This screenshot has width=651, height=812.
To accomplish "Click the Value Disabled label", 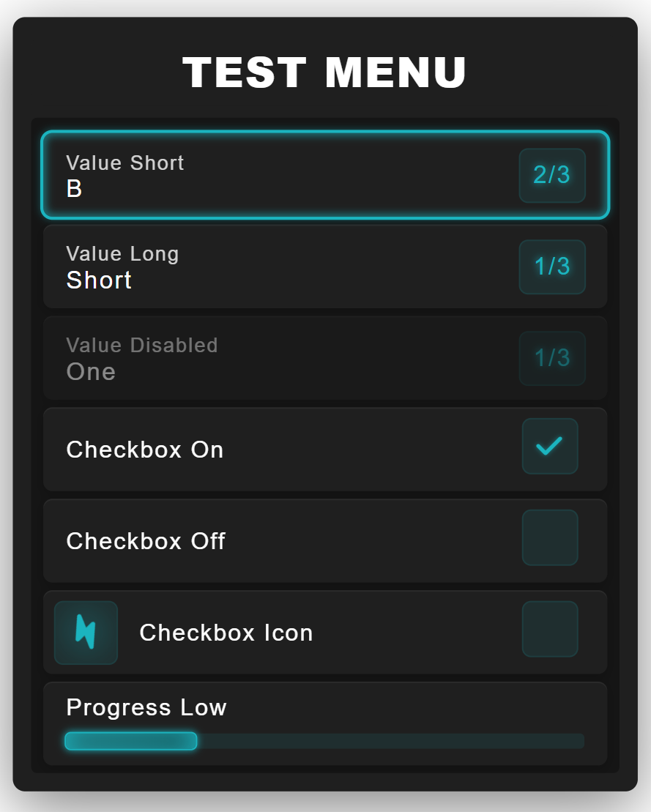I will pos(142,346).
